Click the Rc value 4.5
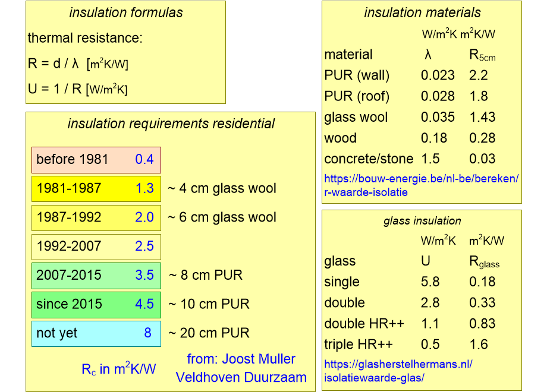This screenshot has height=392, width=547. [144, 304]
